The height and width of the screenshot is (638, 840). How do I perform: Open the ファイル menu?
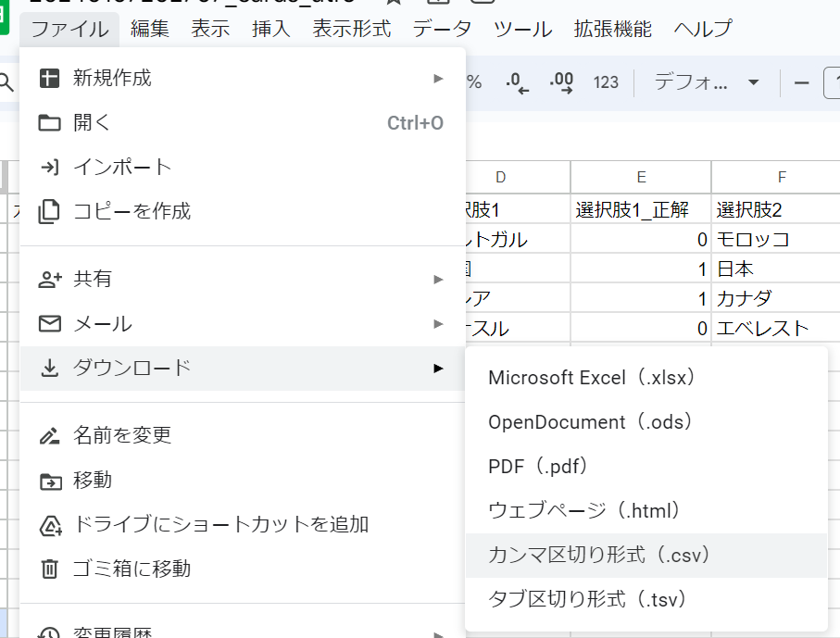click(x=69, y=29)
